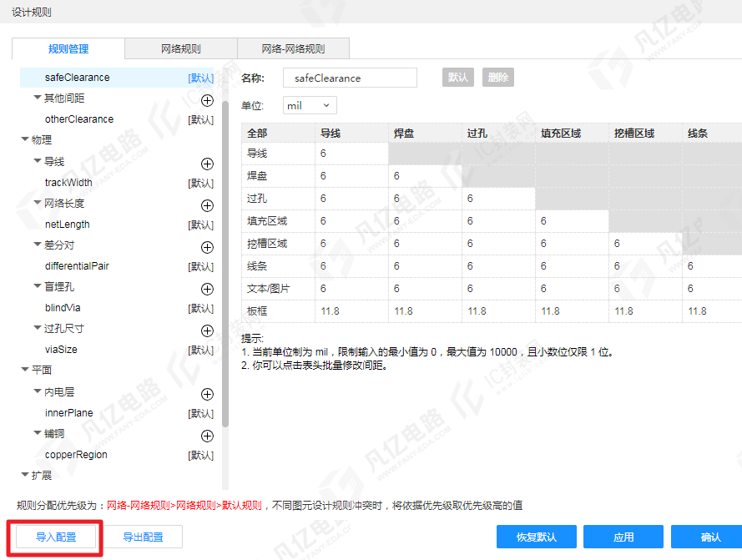This screenshot has width=742, height=560.
Task: Click the 焊盘 row, 焊盘 column value 6
Action: (x=425, y=176)
